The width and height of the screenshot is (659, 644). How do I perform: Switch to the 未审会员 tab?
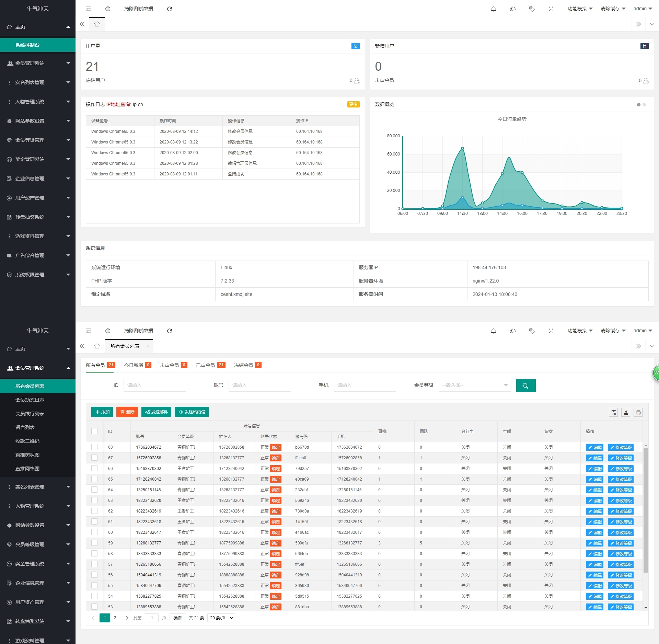tap(173, 365)
